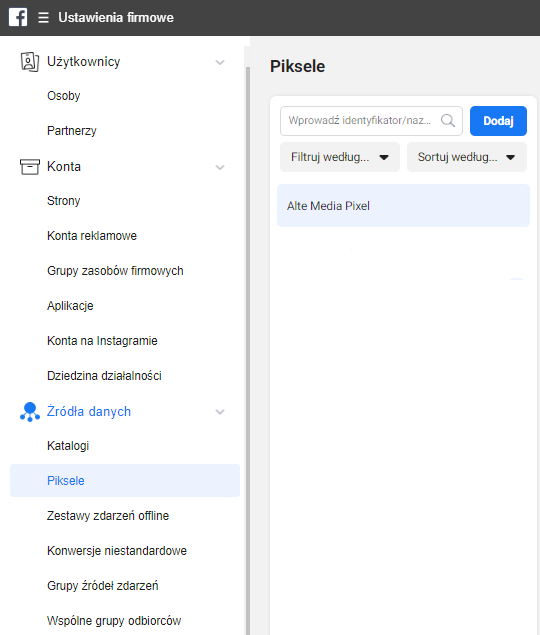The image size is (540, 635).
Task: Open the Filtruj według dropdown
Action: point(340,157)
